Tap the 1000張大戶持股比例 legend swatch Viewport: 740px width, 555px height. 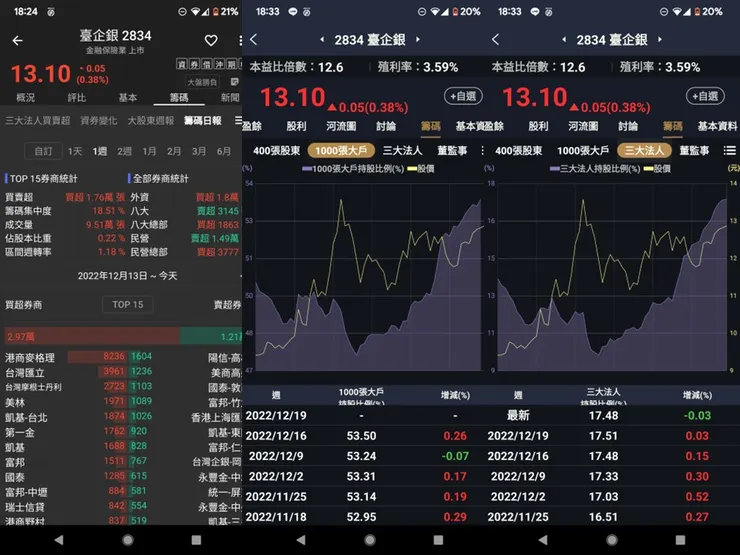click(307, 168)
